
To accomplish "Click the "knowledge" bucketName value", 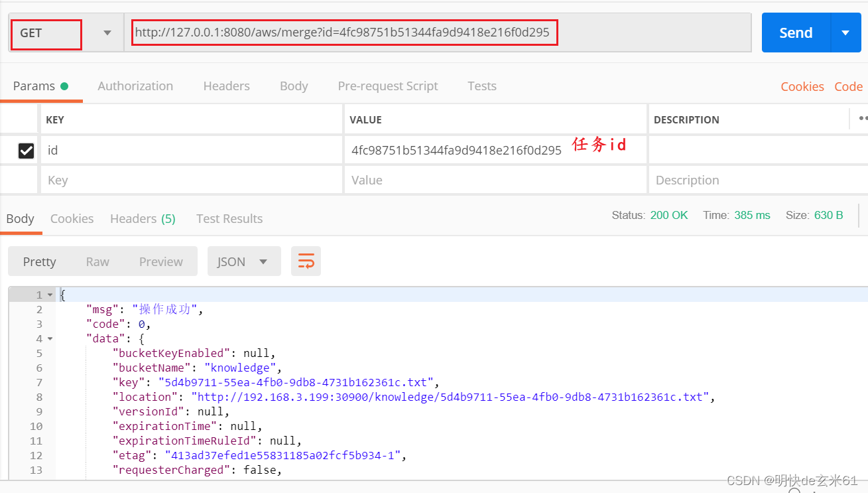I will click(x=240, y=368).
